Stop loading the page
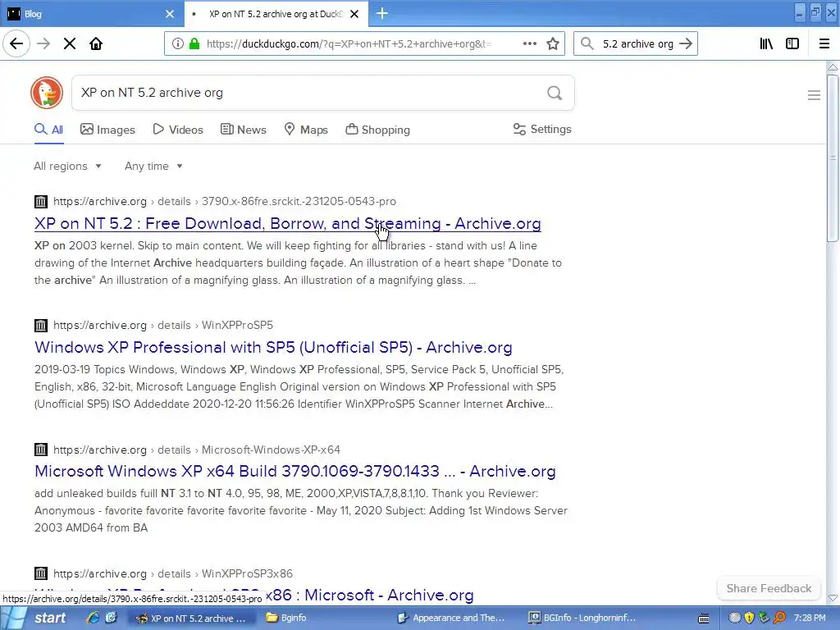This screenshot has height=630, width=840. 70,43
